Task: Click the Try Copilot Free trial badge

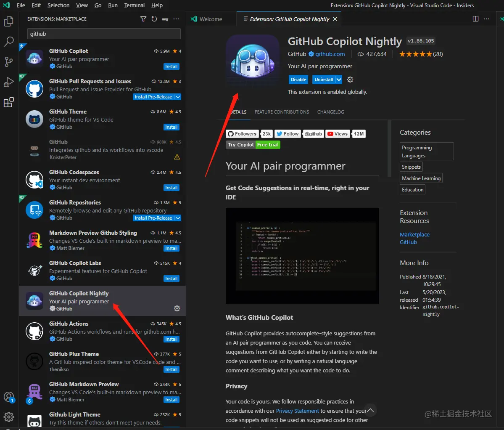Action: [x=253, y=145]
